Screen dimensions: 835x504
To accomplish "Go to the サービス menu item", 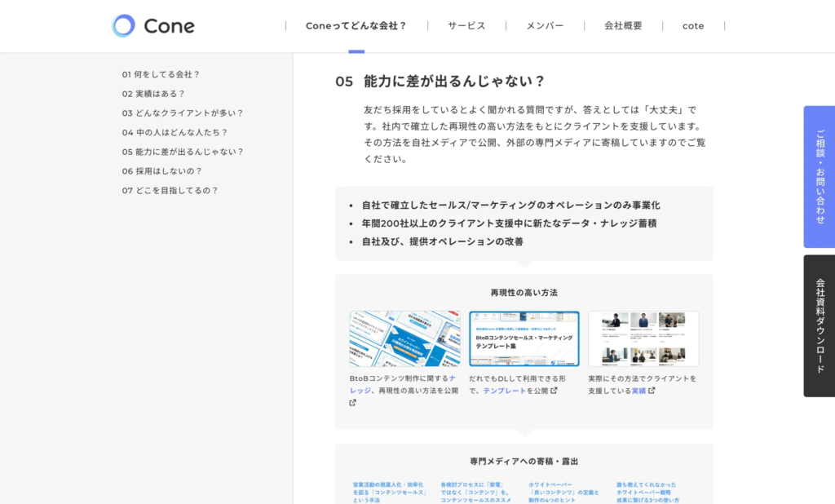I will 466,26.
